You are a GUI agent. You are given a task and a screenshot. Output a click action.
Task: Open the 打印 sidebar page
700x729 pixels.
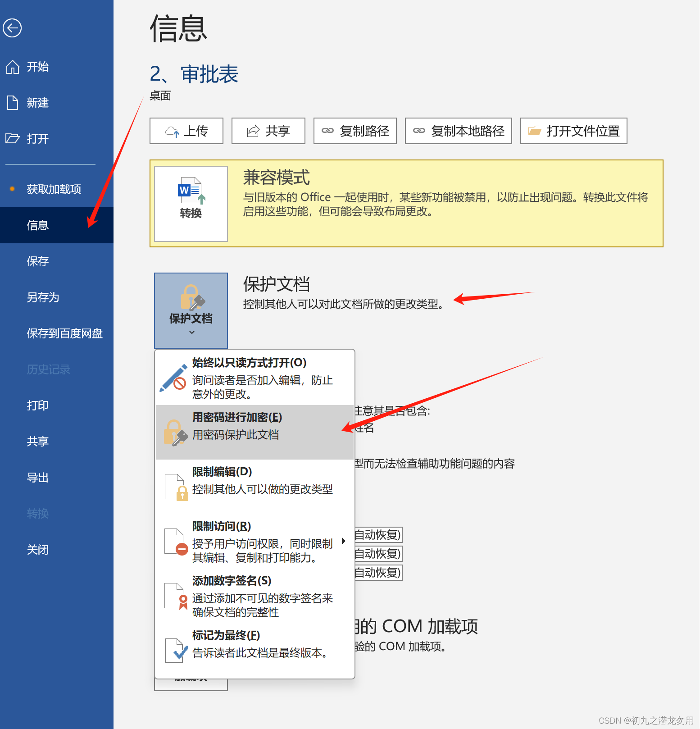(57, 406)
